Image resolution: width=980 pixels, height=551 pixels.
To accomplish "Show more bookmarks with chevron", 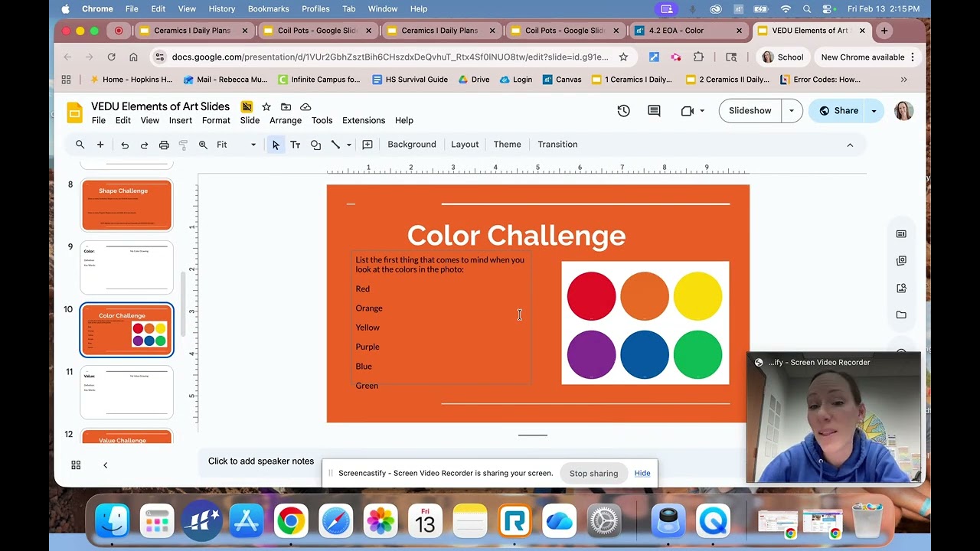I will tap(904, 80).
